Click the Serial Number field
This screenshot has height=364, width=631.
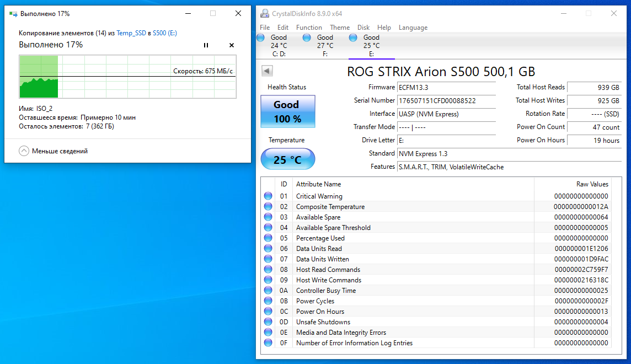tap(446, 100)
